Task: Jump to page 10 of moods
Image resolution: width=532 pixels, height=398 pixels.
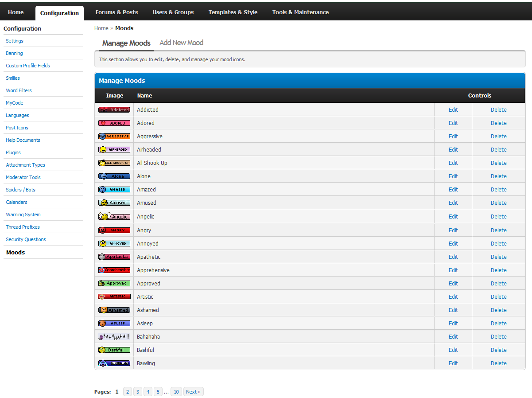Action: point(176,392)
